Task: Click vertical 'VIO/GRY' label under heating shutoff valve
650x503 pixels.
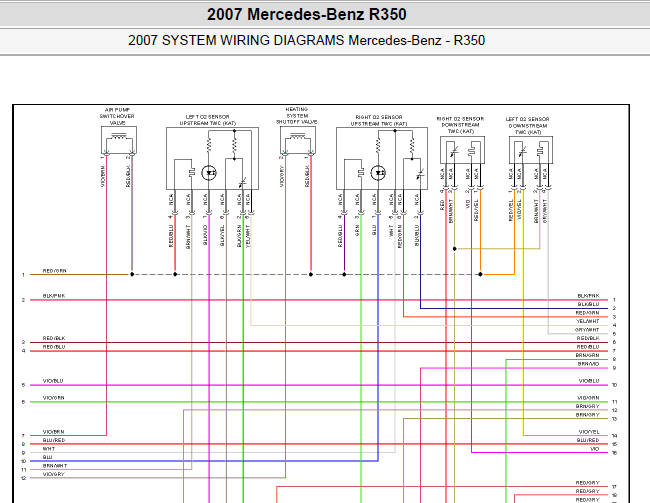Action: point(282,177)
